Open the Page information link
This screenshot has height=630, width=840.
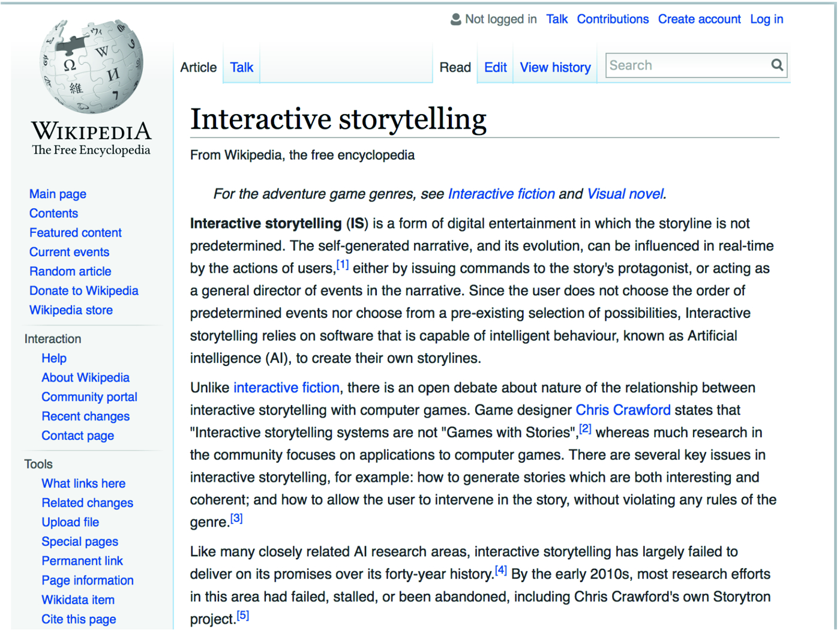click(88, 580)
